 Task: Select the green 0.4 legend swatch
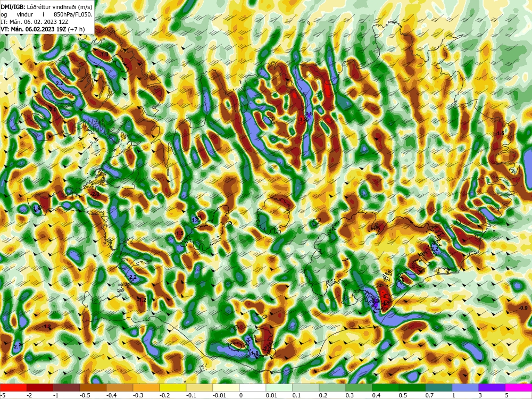click(x=386, y=387)
